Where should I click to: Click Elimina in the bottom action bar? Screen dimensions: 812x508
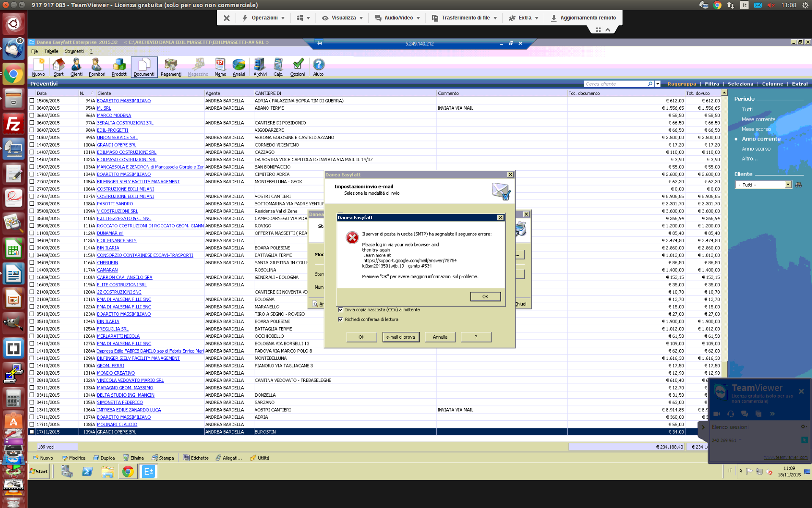pyautogui.click(x=133, y=458)
